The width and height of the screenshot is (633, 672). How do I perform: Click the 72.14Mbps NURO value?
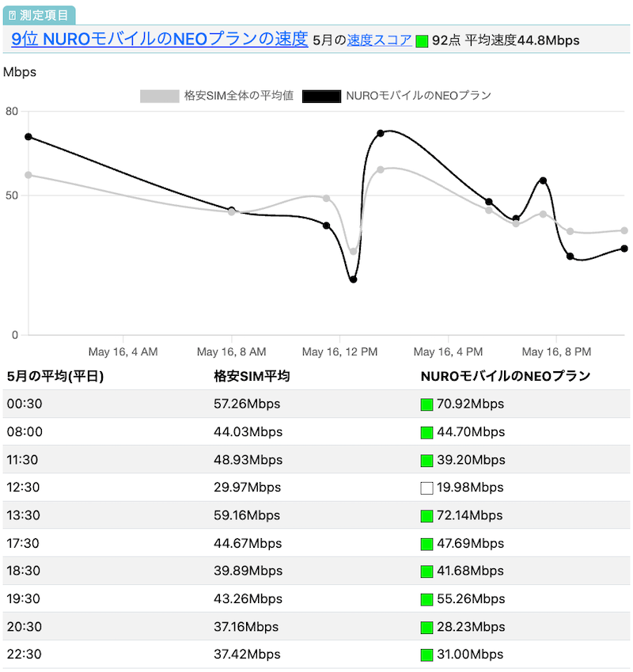(x=470, y=515)
